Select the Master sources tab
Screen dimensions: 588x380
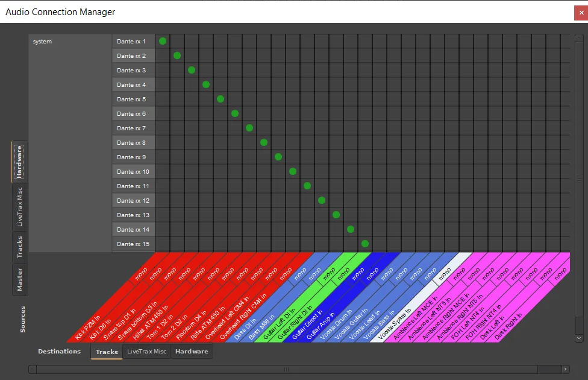tap(19, 279)
